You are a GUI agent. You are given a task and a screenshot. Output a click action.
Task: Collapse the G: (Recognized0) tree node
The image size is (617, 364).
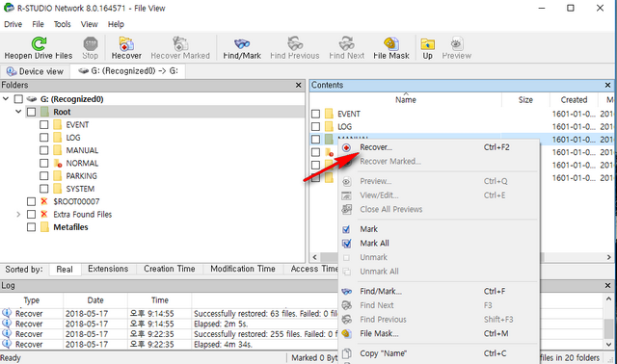click(x=6, y=98)
